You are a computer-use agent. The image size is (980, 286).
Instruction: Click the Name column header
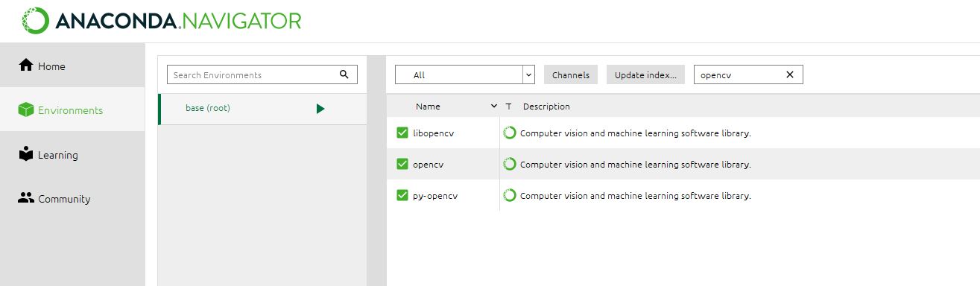tap(428, 107)
